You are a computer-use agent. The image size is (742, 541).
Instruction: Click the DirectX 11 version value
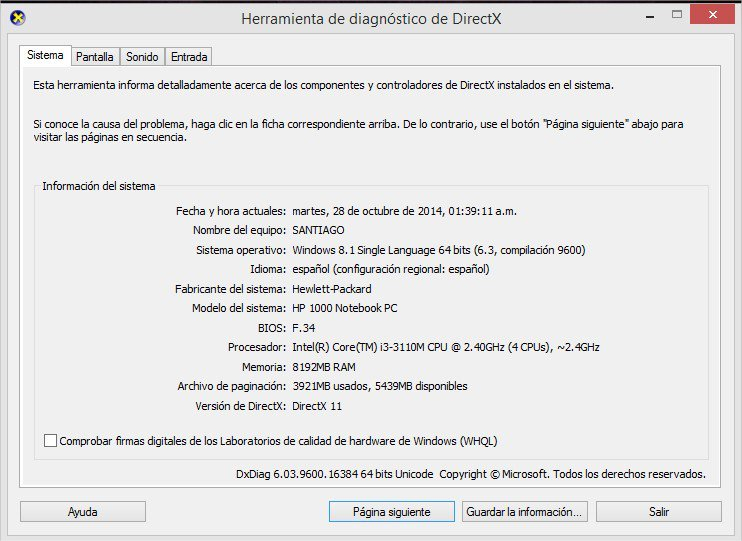[x=319, y=406]
